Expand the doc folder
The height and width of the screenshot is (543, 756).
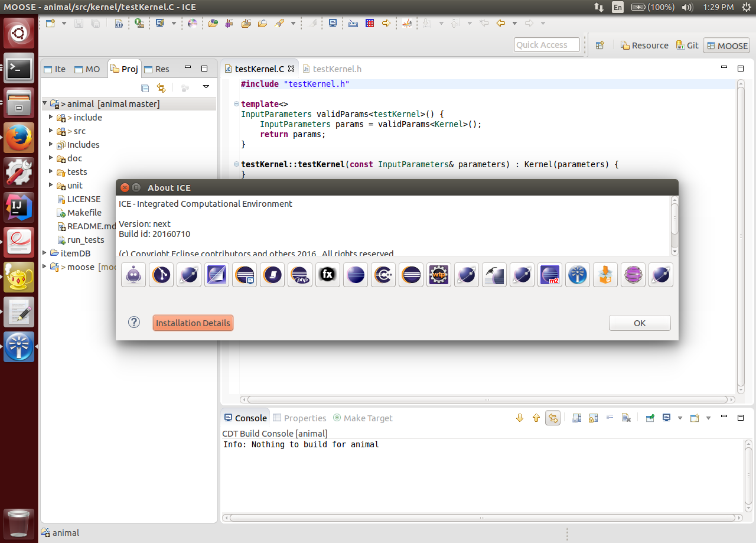tap(51, 158)
